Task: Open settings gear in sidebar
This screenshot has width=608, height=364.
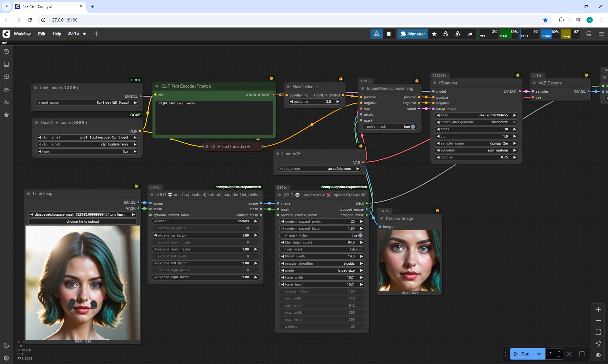Action: pos(6,358)
